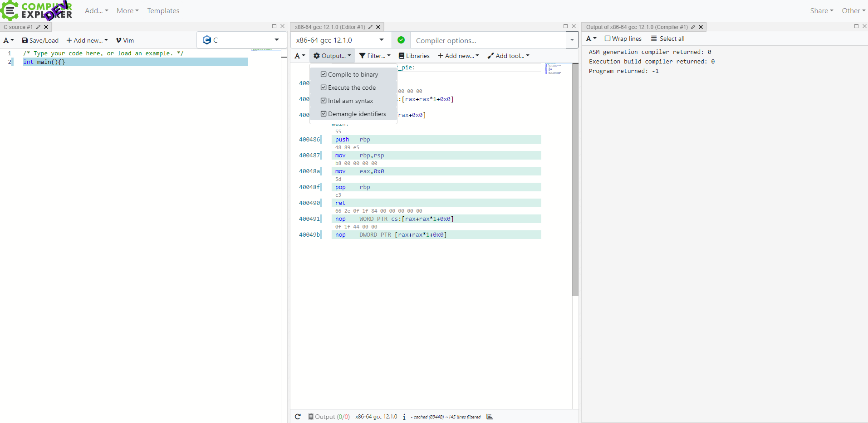Click the green compilation success checkmark
The image size is (868, 423).
pos(401,40)
